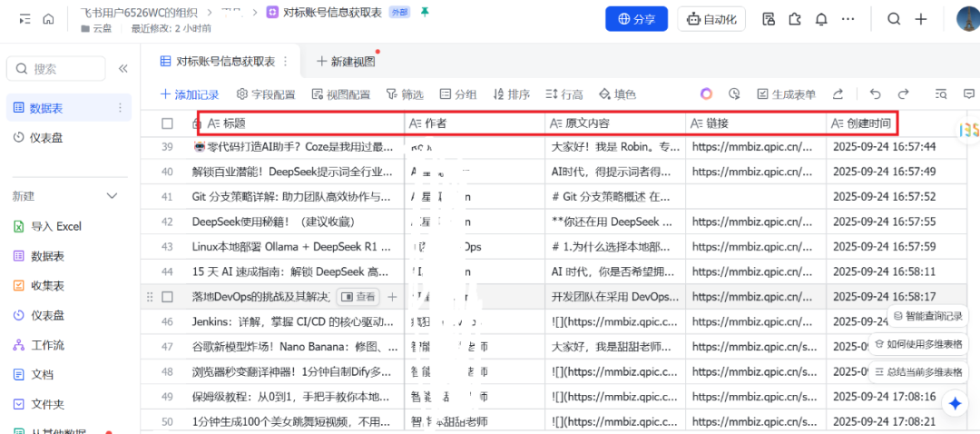The image size is (980, 434).
Task: Open the 分组 grouping dropdown
Action: (x=458, y=94)
